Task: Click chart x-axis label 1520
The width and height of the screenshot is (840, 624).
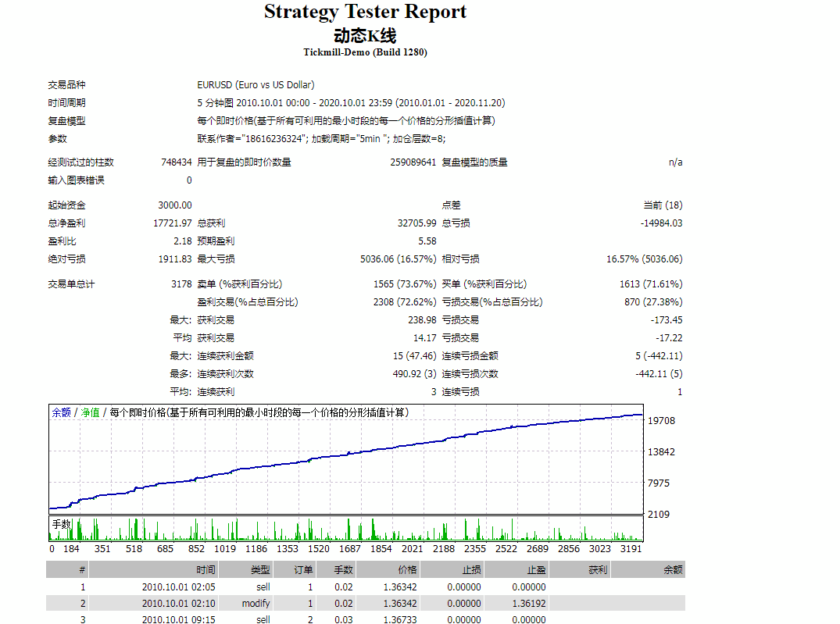Action: pyautogui.click(x=319, y=549)
